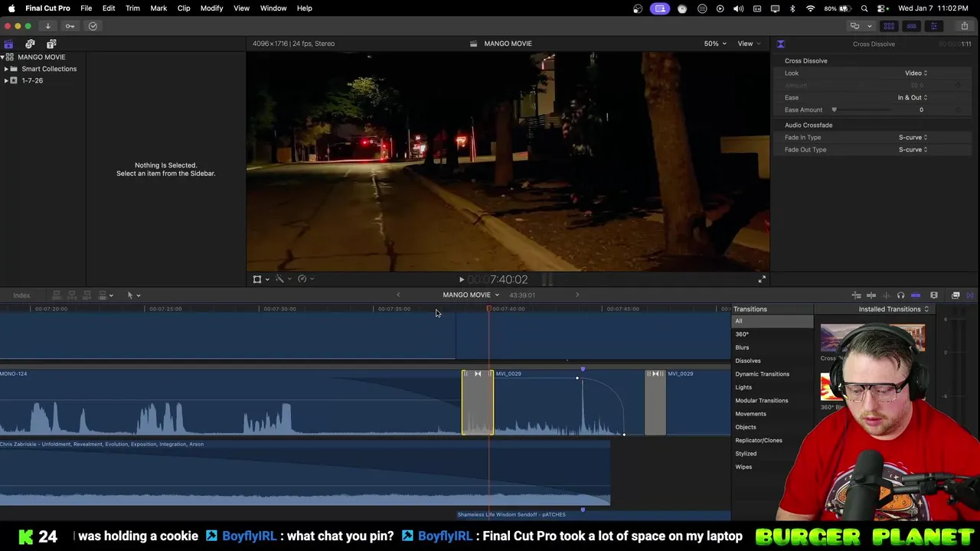Show the Libraries sidebar clapperboard icon
The image size is (980, 551).
click(x=8, y=44)
